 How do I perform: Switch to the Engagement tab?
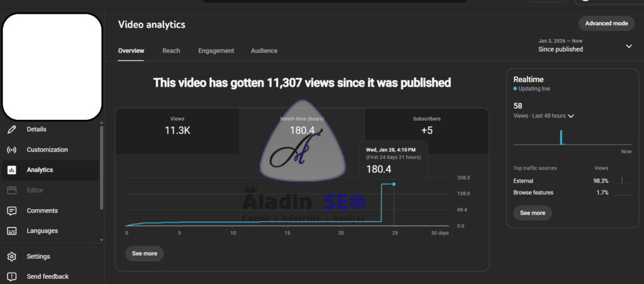[216, 51]
